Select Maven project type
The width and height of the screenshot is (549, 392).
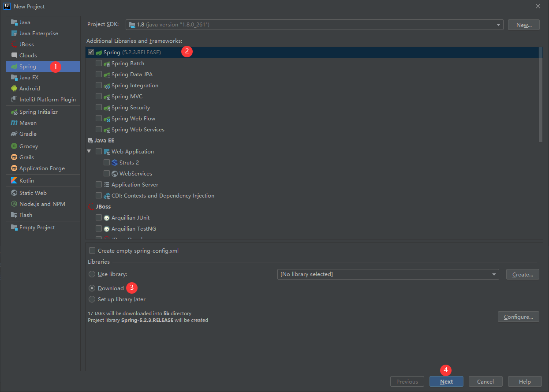tap(43, 123)
